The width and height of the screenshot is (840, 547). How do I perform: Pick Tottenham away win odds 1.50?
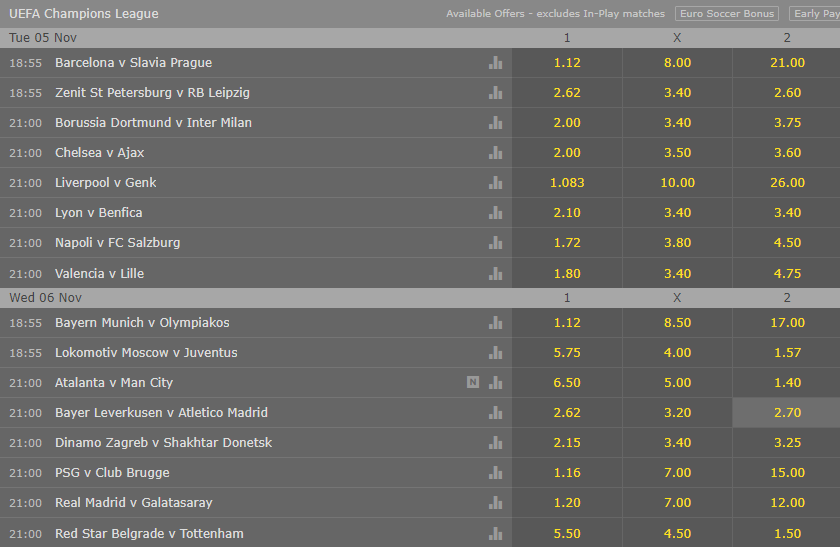pyautogui.click(x=787, y=533)
